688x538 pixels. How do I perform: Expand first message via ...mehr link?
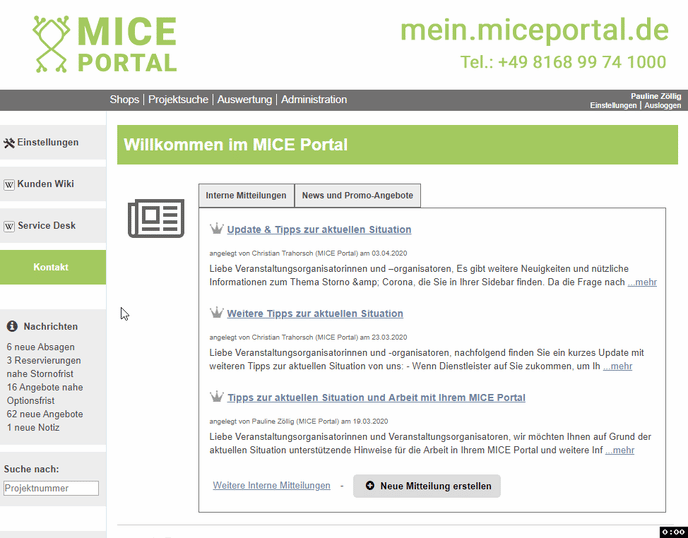click(x=642, y=282)
